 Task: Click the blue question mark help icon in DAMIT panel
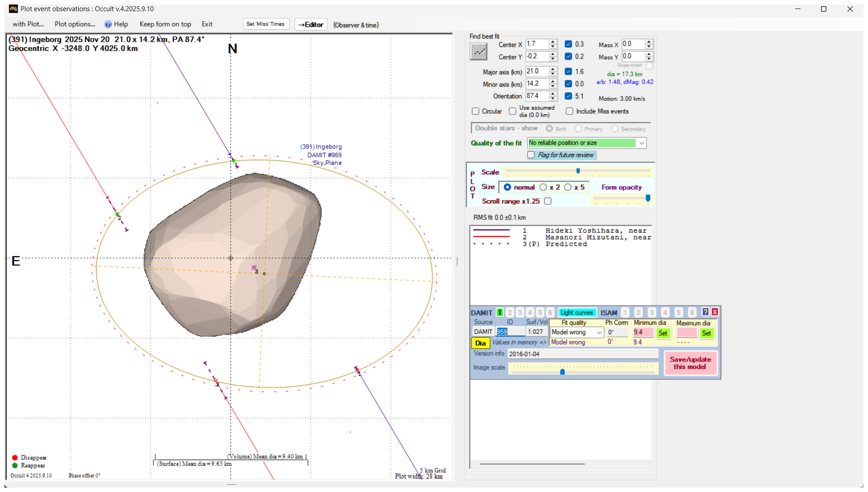(706, 312)
